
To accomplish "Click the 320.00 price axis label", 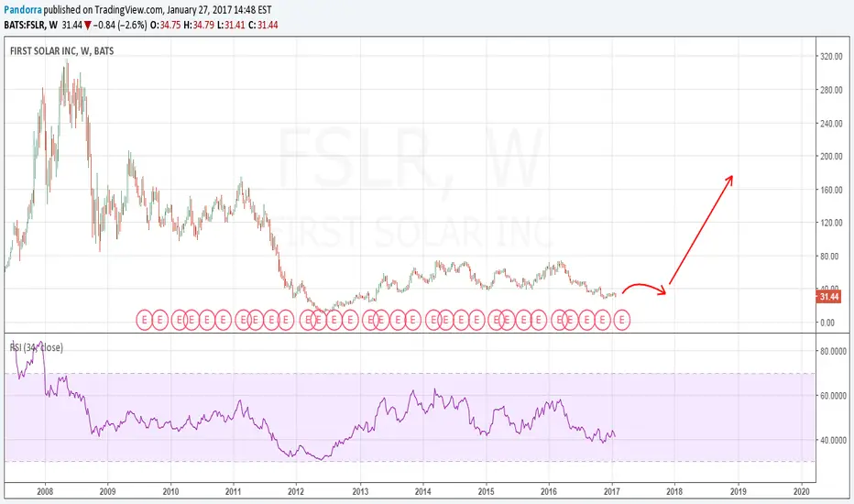I will click(831, 57).
